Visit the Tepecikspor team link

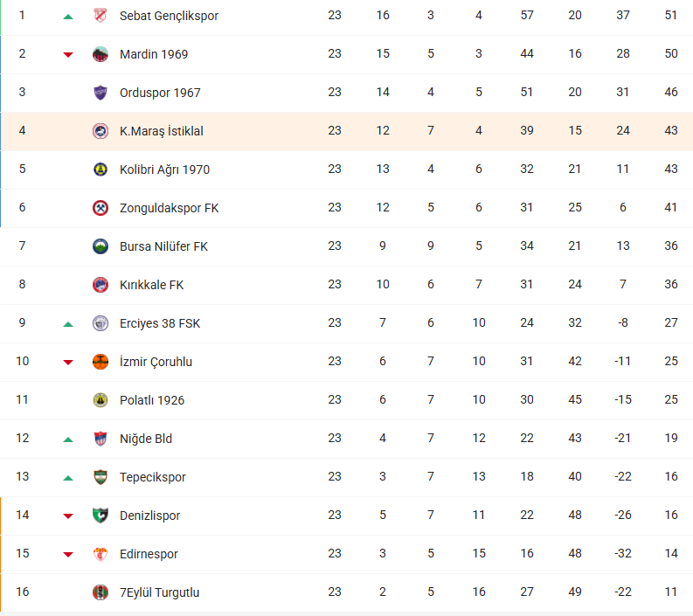pos(152,477)
